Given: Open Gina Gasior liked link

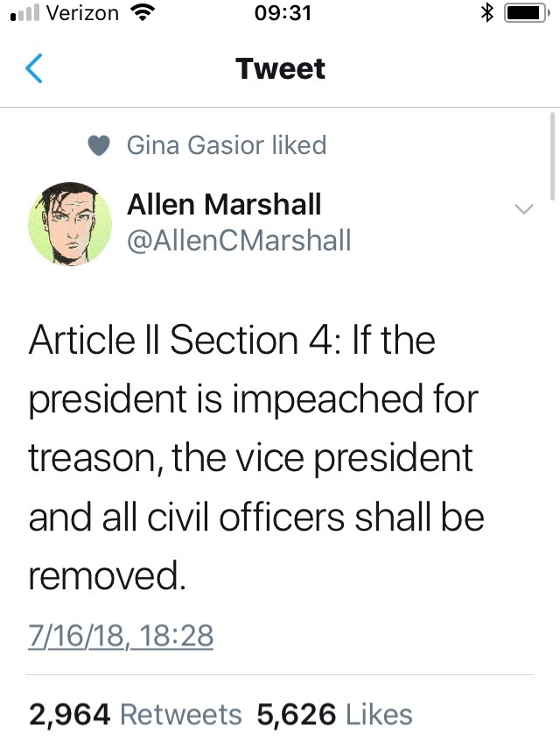Looking at the screenshot, I should [x=227, y=144].
